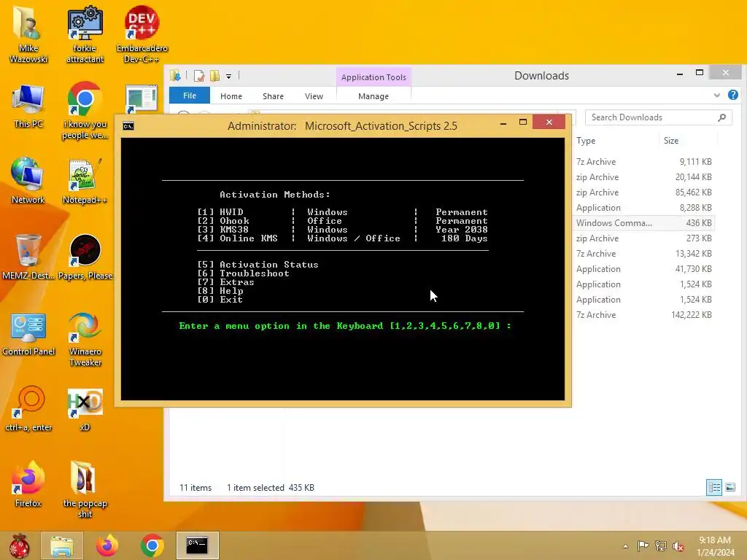Click the Start ornament button on taskbar

pyautogui.click(x=19, y=545)
